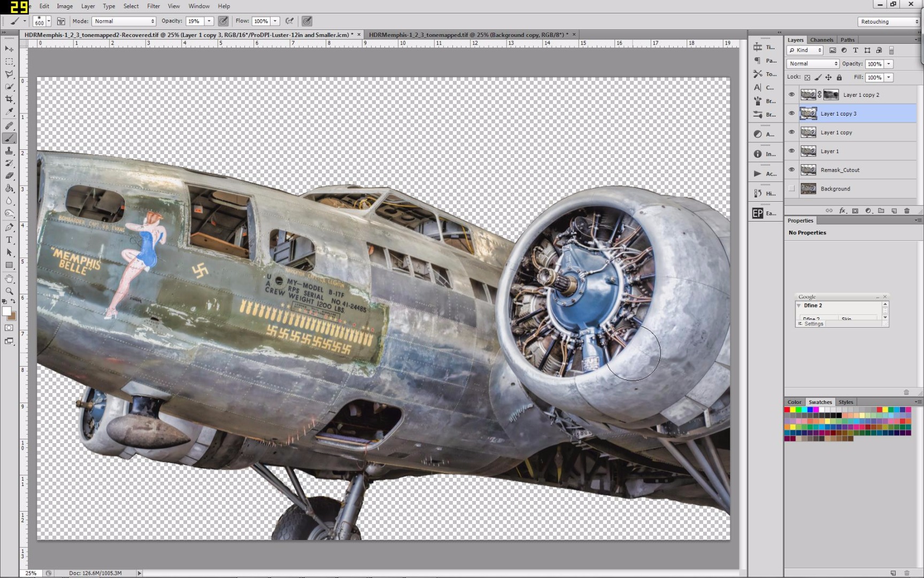This screenshot has height=578, width=924.
Task: Select the Clone Stamp tool
Action: coord(9,151)
